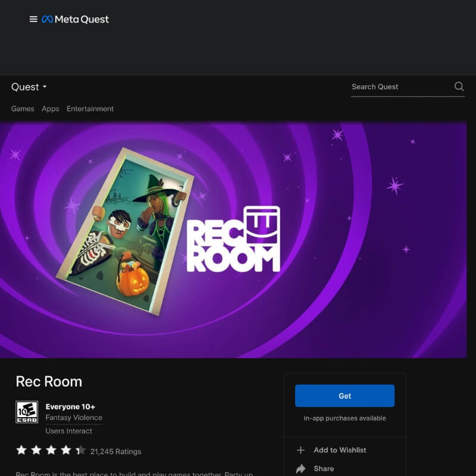Viewport: 476px width, 476px height.
Task: Click the Everyone 10+ text
Action: pos(70,406)
